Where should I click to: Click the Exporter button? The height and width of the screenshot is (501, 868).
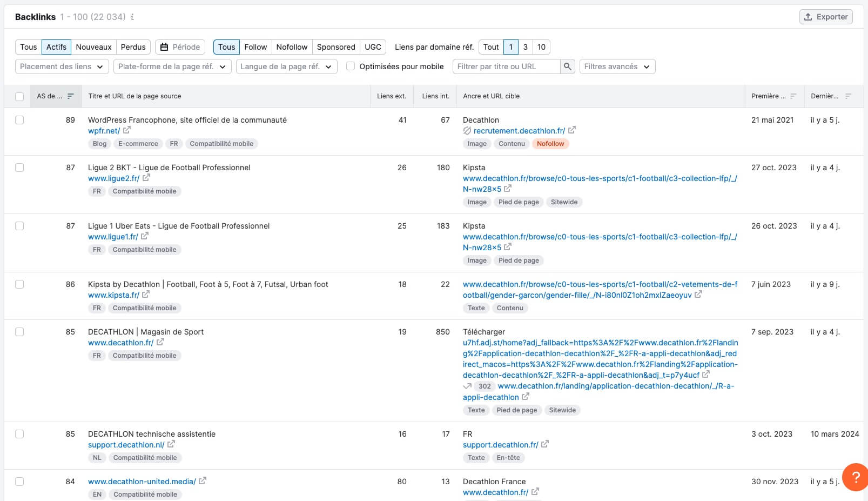tap(826, 17)
